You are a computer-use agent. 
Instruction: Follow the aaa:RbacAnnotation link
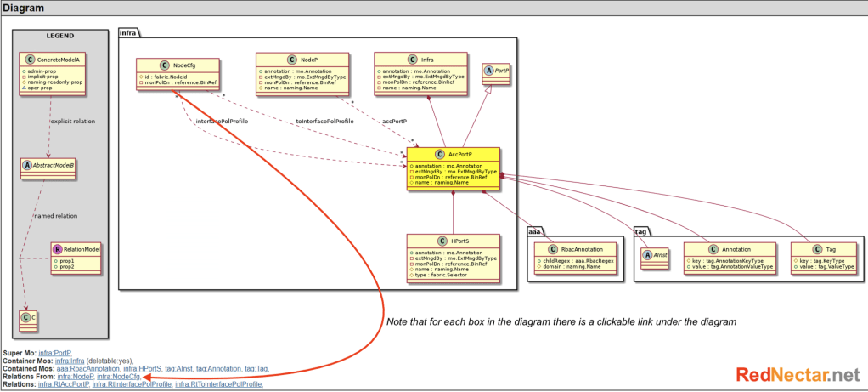coord(87,368)
